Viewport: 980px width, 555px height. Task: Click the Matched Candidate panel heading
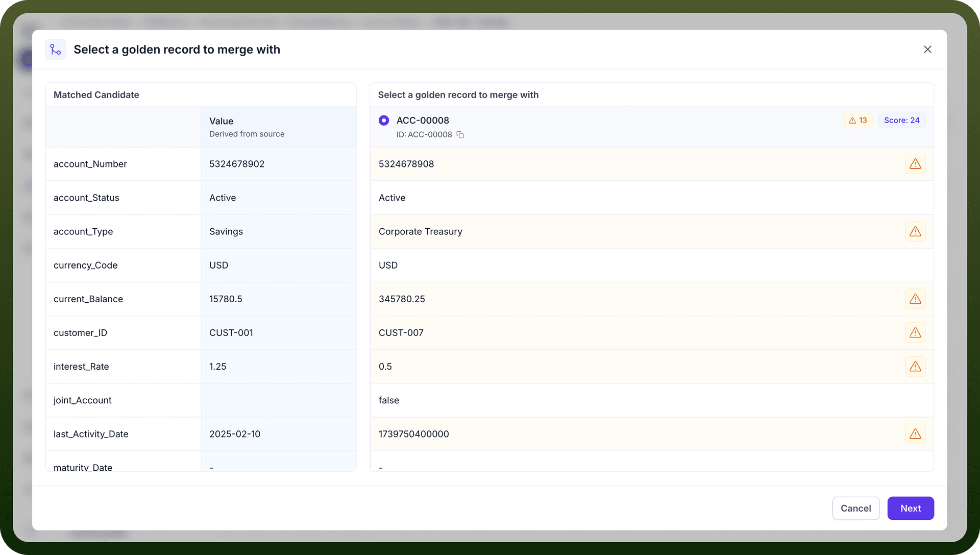click(x=96, y=94)
